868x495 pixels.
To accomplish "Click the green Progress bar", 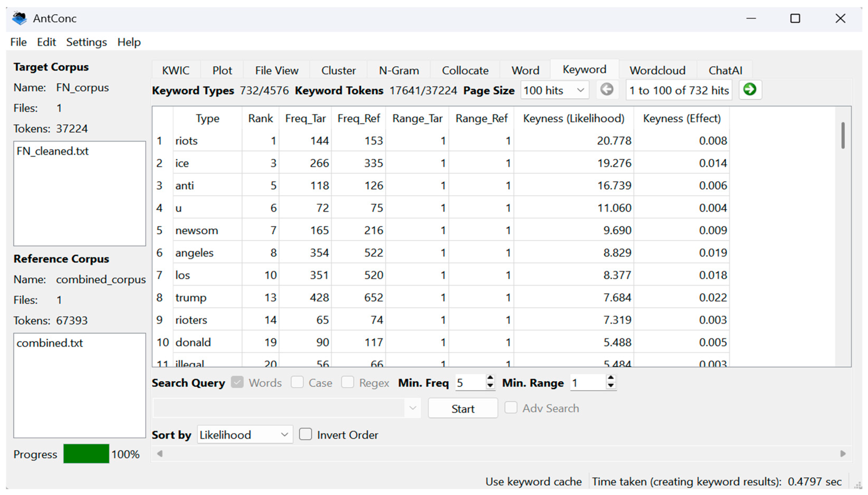I will pos(86,454).
